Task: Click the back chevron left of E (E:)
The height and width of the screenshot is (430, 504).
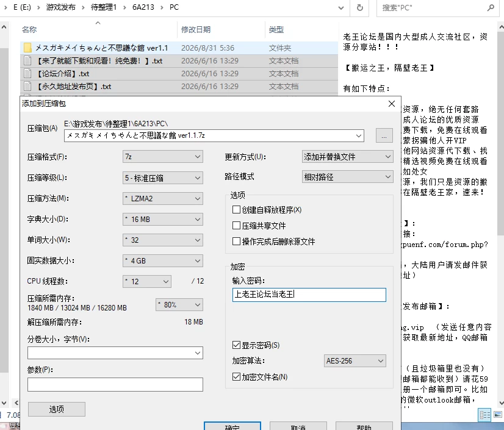Action: (x=5, y=7)
